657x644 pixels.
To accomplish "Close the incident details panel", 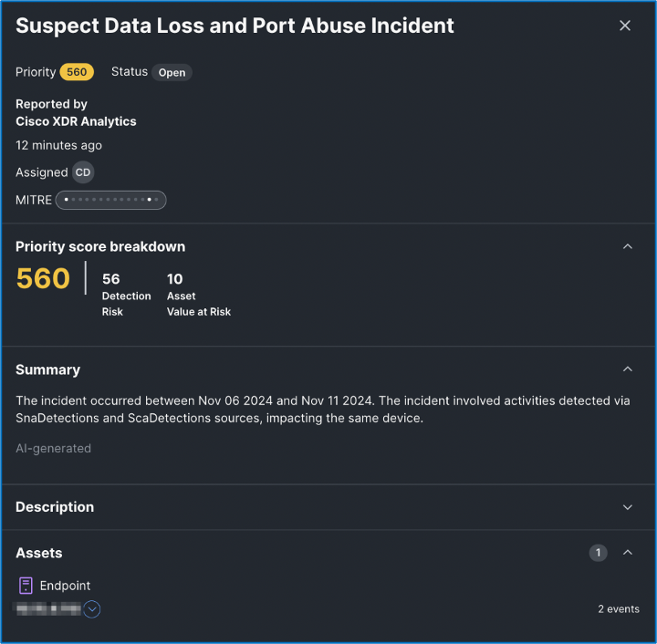I will point(625,26).
